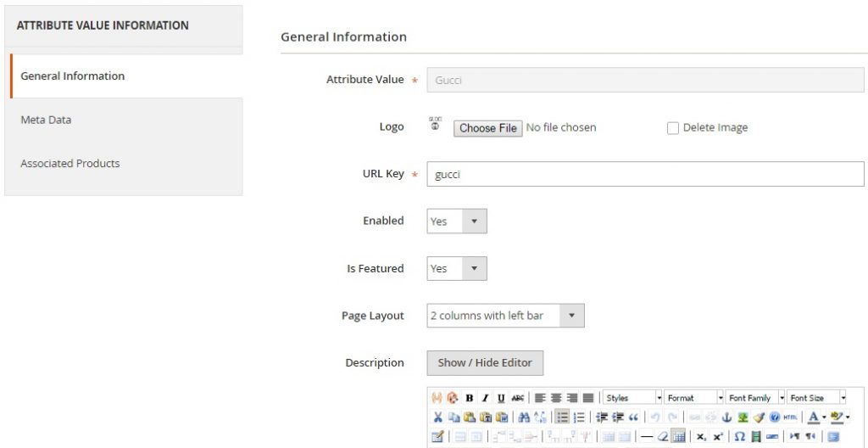
Task: Apply the text color A swatch
Action: [814, 417]
